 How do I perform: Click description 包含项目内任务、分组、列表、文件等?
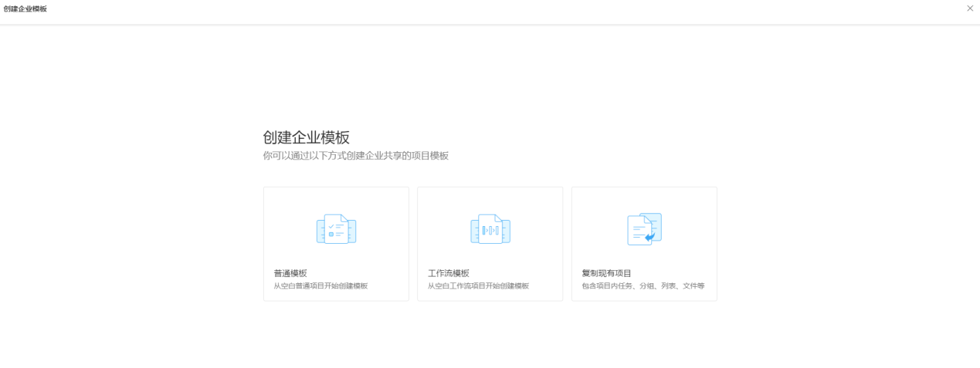643,286
